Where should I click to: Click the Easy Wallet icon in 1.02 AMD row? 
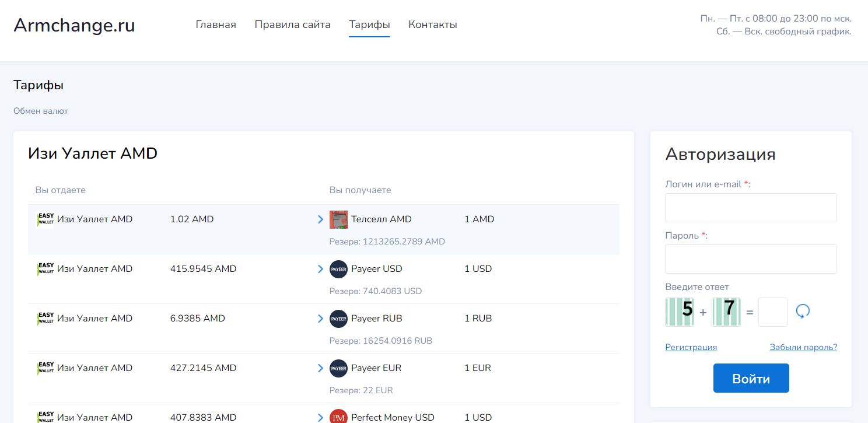[45, 219]
